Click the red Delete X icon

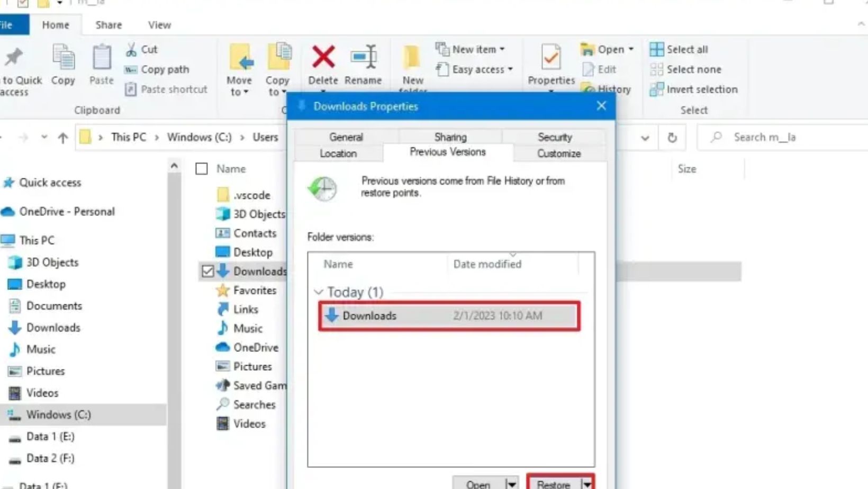pos(323,57)
